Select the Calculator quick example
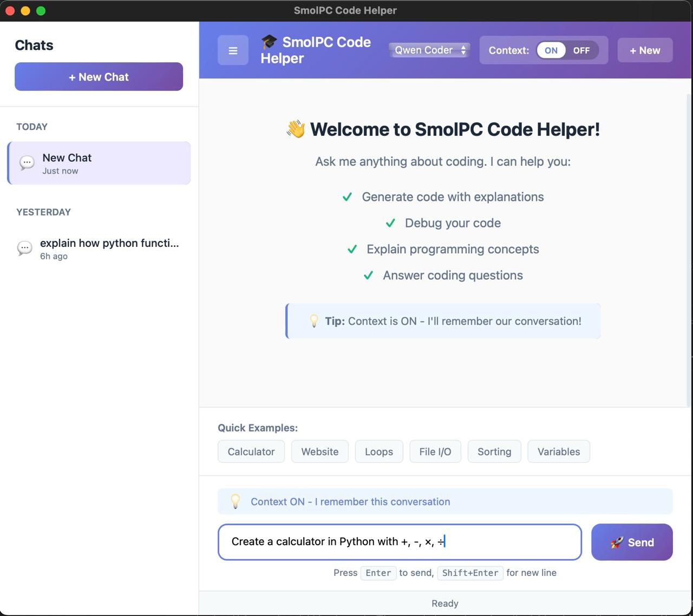Viewport: 693px width, 616px height. pos(251,451)
